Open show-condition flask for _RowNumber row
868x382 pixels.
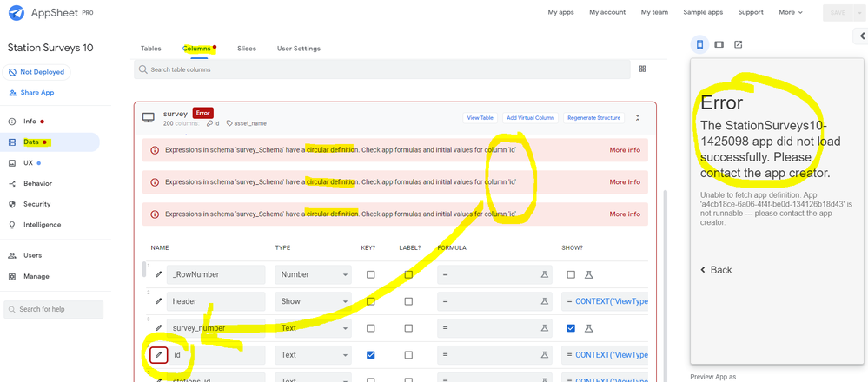tap(589, 274)
